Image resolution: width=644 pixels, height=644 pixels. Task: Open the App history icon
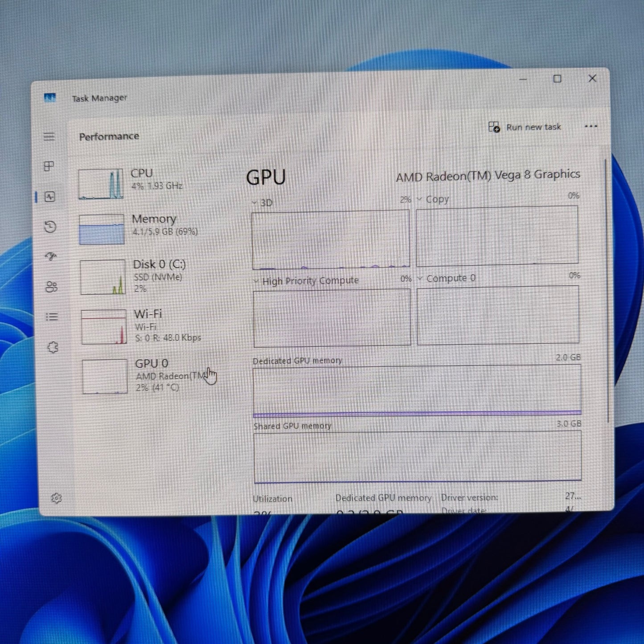pyautogui.click(x=50, y=227)
